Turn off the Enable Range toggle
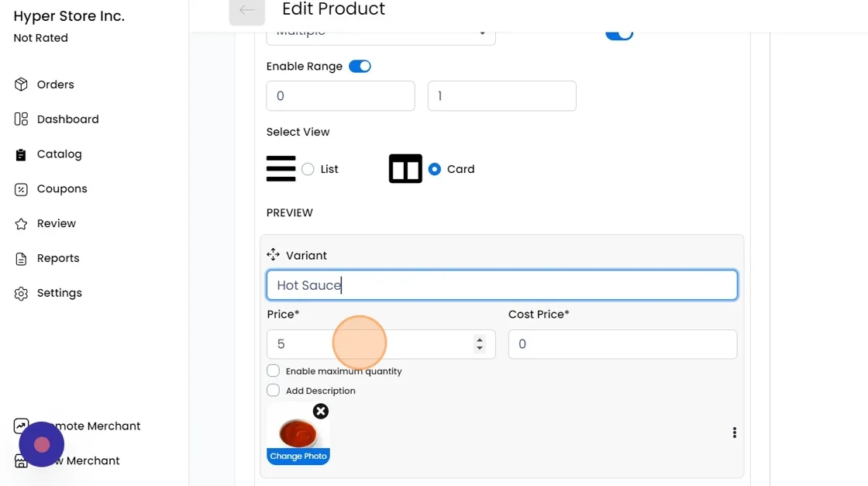 coord(360,67)
